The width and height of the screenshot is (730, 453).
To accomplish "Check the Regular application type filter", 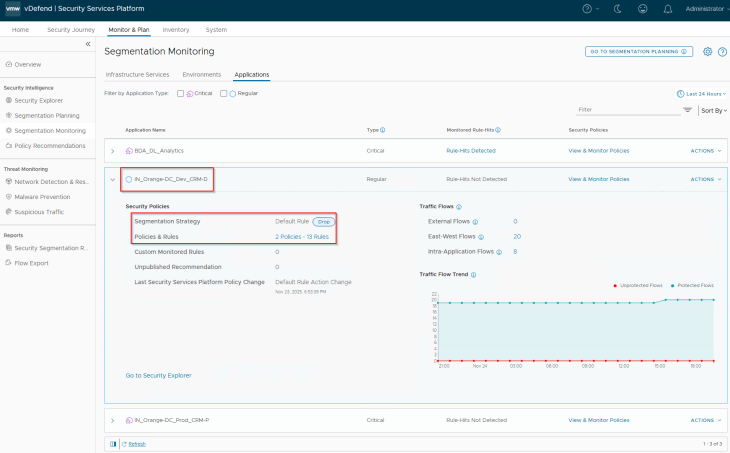I will click(224, 93).
